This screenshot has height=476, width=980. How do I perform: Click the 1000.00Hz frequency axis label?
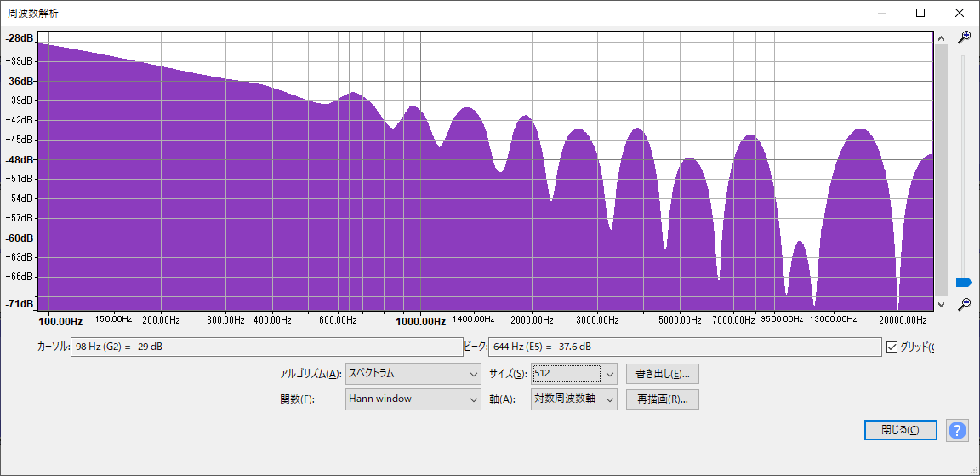420,322
